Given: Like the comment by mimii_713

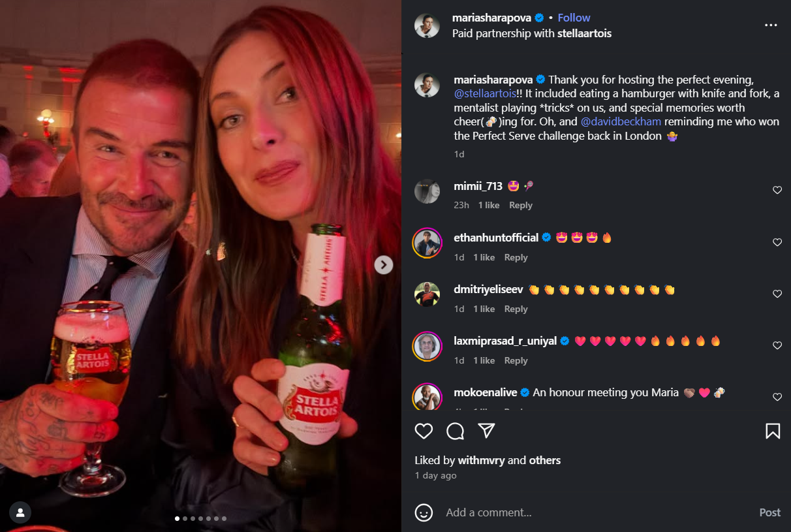Looking at the screenshot, I should click(x=777, y=191).
